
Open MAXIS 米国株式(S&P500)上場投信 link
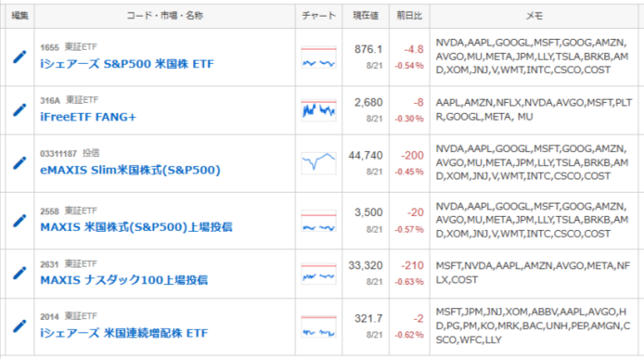136,227
